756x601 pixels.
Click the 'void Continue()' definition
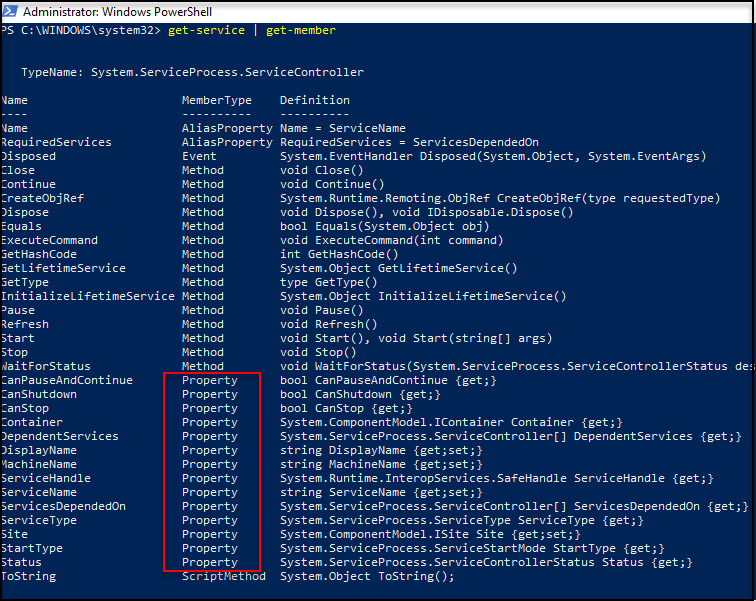[x=332, y=184]
